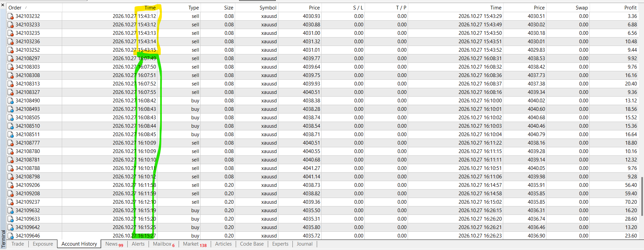Image resolution: width=644 pixels, height=250 pixels.
Task: Click the icon beside order 342108308
Action: point(10,75)
